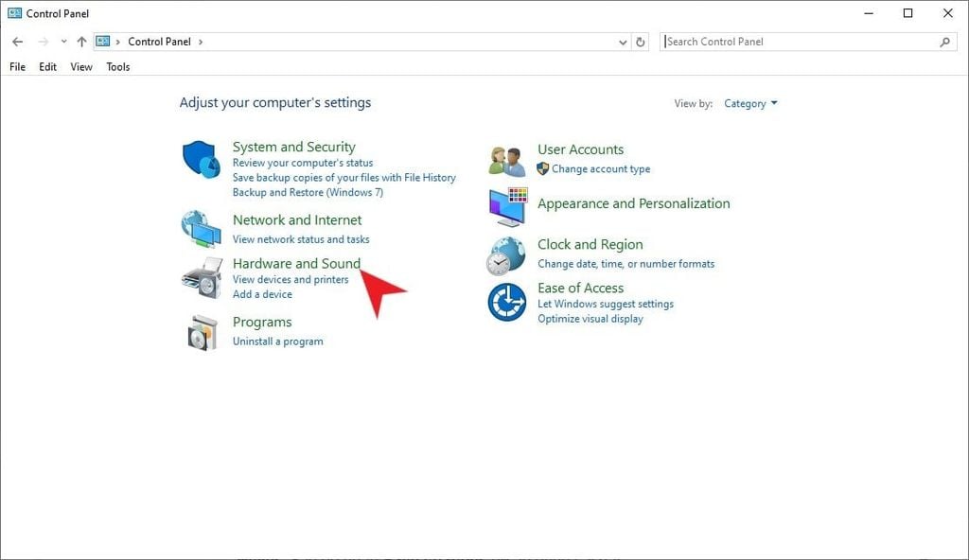969x560 pixels.
Task: Click the Programs disc icon
Action: coord(200,331)
